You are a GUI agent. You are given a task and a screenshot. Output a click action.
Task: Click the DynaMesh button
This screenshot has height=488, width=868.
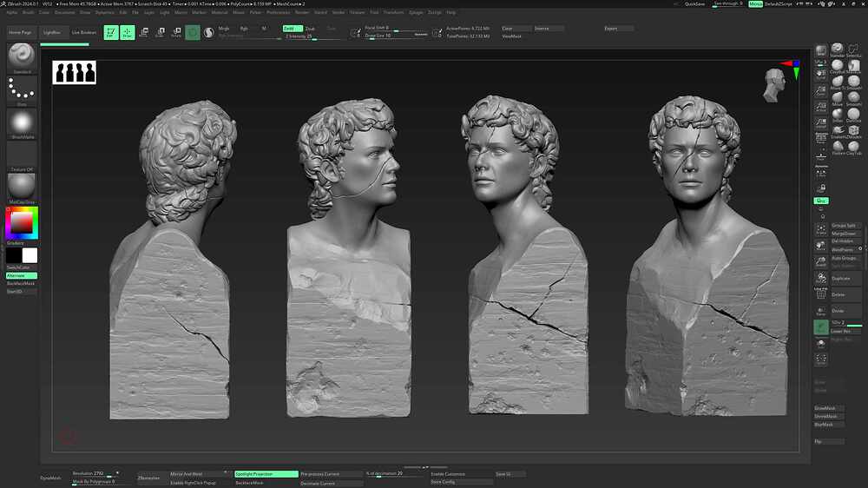click(x=51, y=478)
